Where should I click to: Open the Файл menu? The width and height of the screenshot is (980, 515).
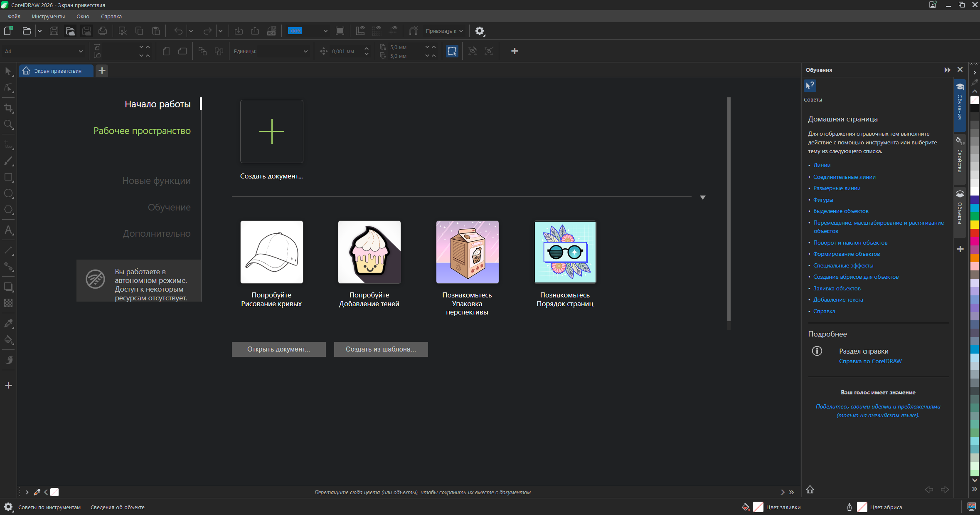[x=14, y=17]
